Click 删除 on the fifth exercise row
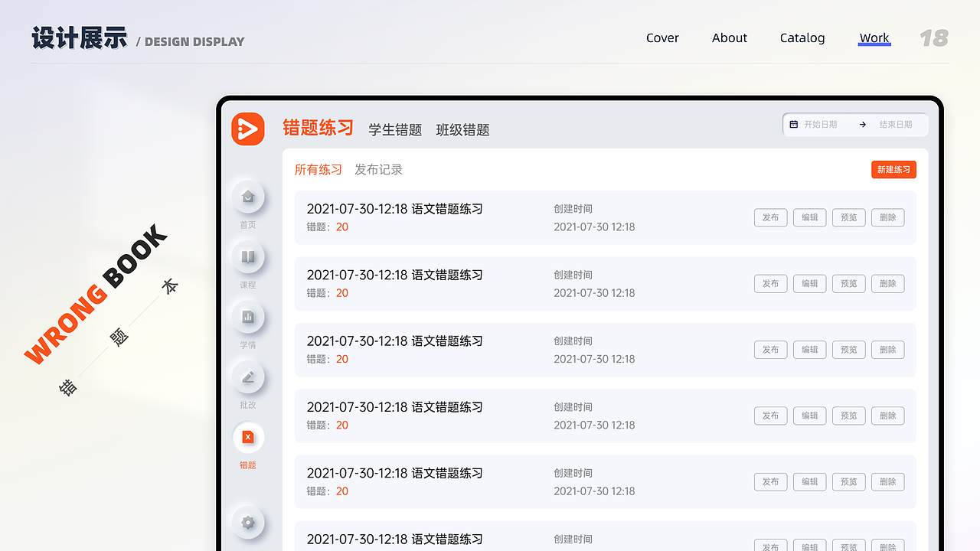The image size is (980, 551). 888,482
